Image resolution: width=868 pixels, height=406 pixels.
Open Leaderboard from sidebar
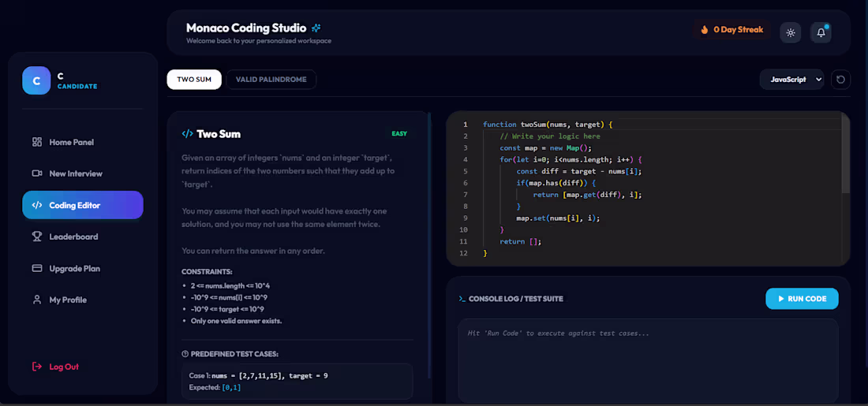pos(83,237)
